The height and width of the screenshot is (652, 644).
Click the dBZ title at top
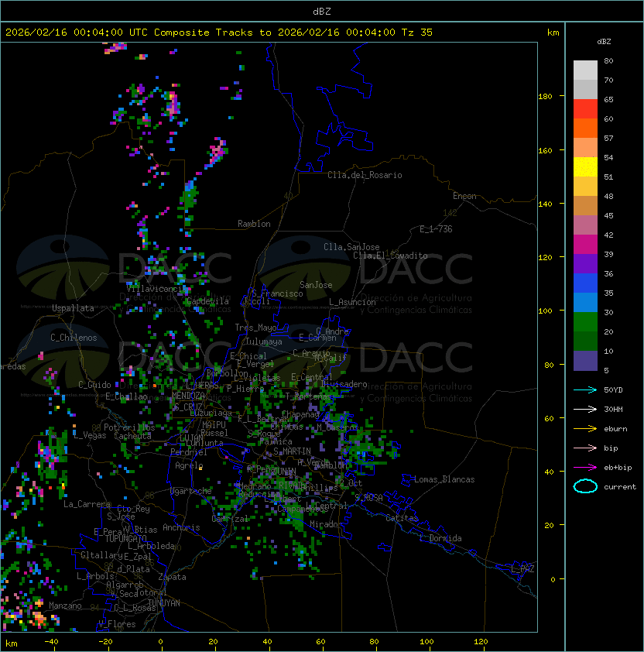click(x=322, y=11)
